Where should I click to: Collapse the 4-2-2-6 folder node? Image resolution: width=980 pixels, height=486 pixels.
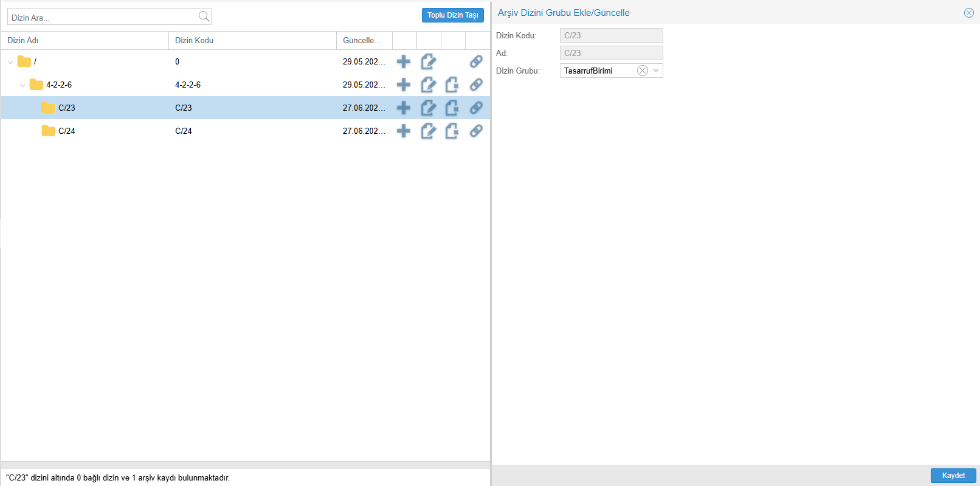(22, 85)
